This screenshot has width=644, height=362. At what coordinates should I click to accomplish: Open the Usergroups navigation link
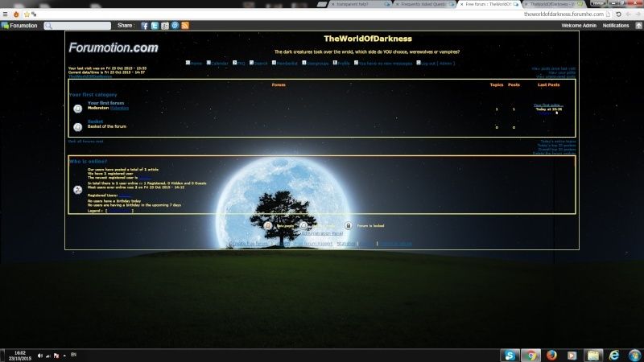pyautogui.click(x=317, y=64)
